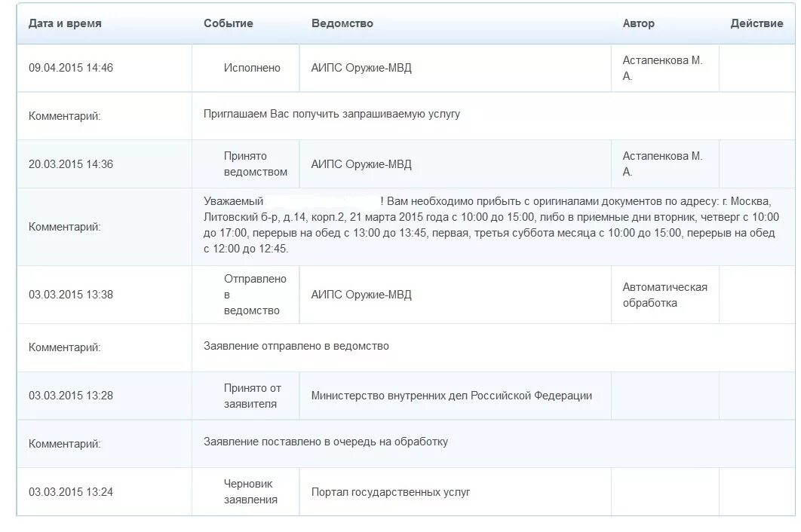The width and height of the screenshot is (801, 532).
Task: Select the 09.04.2015 14:46 date cell
Action: [x=71, y=68]
